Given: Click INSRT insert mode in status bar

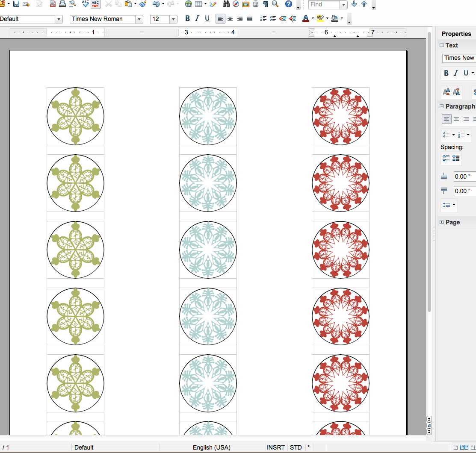Looking at the screenshot, I should [276, 447].
